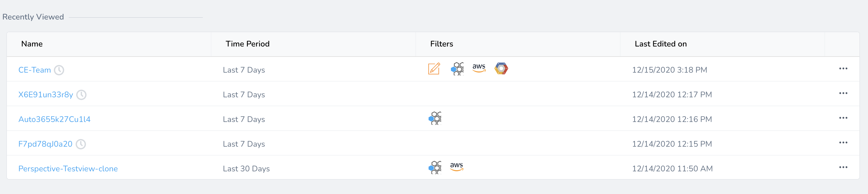Expand the ellipsis menu for Auto3655k27Cu1l4
The image size is (868, 194).
coord(843,118)
